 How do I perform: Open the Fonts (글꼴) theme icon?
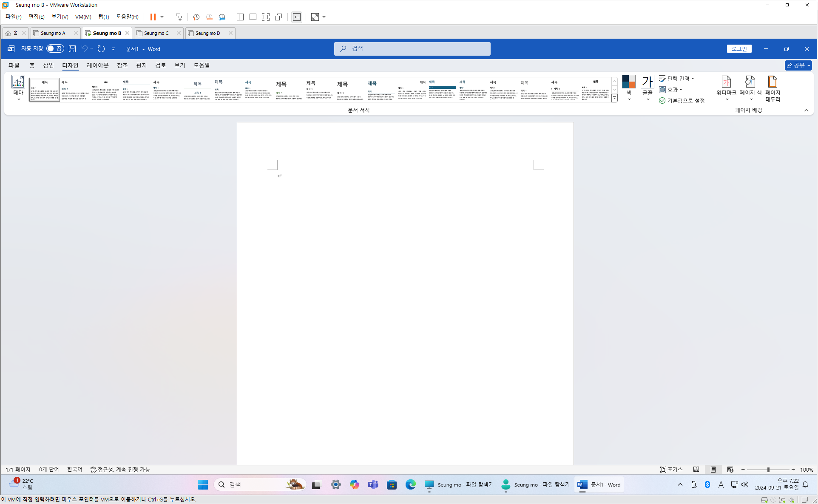point(647,82)
